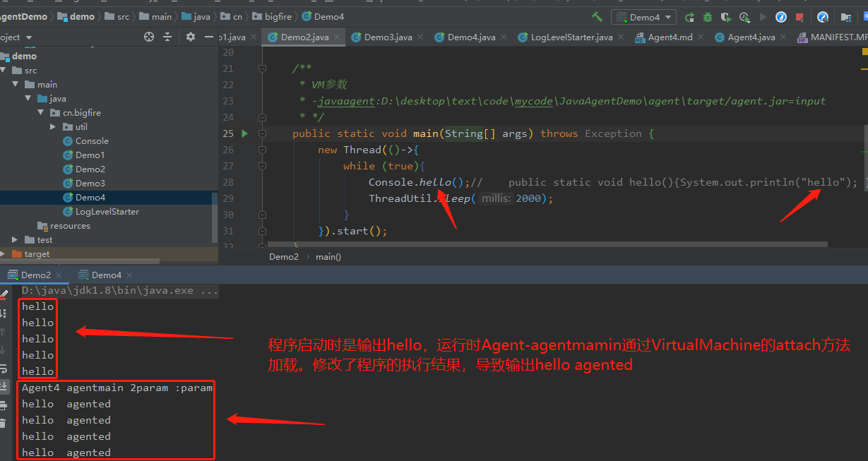
Task: Open Project panel settings gear
Action: pos(191,37)
